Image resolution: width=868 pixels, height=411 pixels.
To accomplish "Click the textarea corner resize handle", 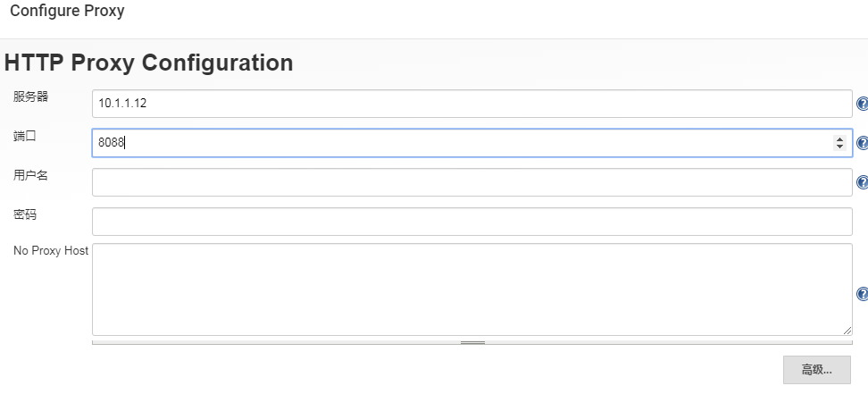I will point(847,331).
